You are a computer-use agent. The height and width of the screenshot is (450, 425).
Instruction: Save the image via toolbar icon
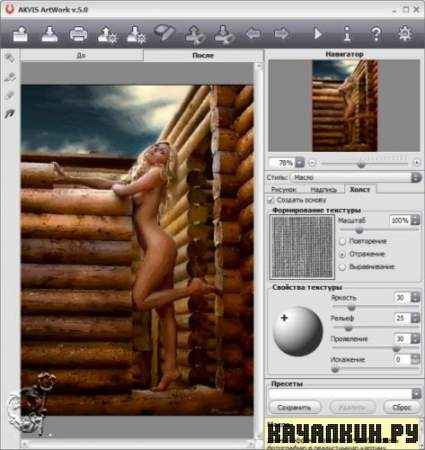coord(49,34)
